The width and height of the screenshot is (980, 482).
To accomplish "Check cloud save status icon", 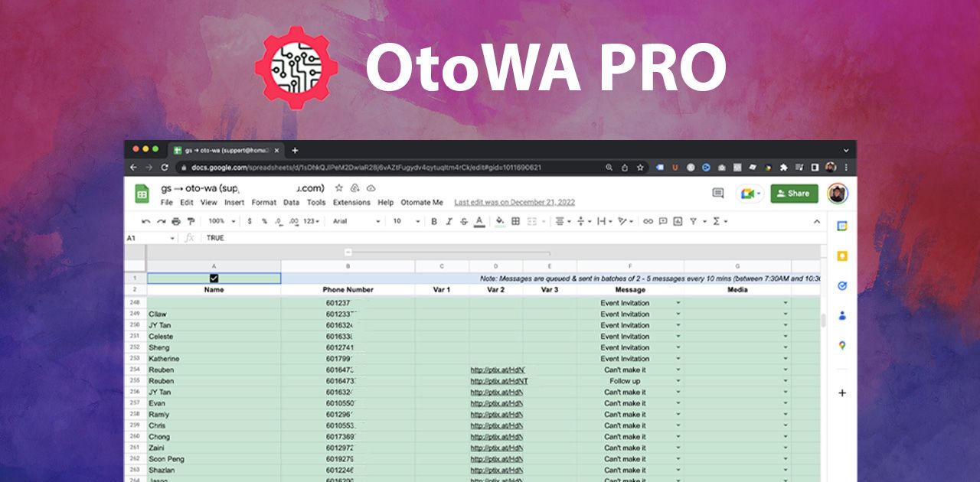I will coord(371,187).
